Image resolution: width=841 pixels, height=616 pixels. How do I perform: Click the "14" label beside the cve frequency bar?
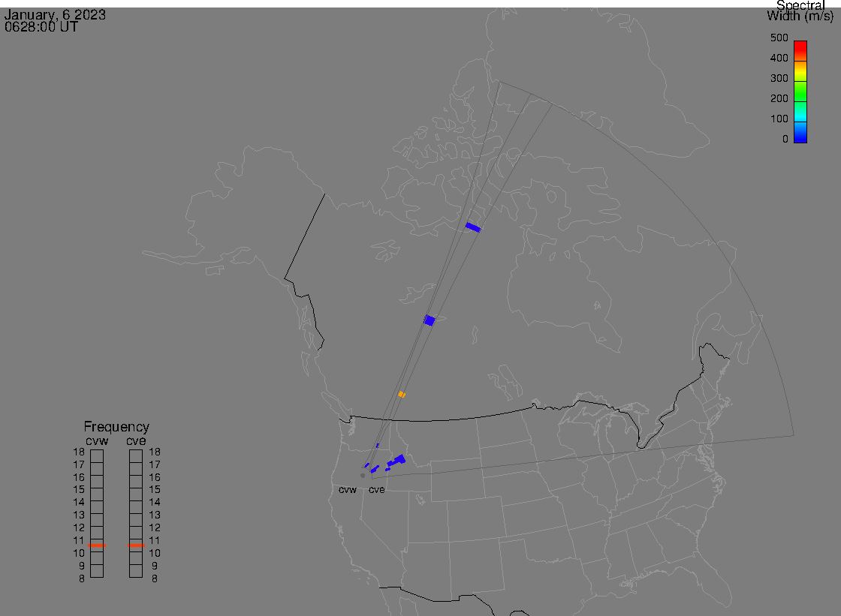pyautogui.click(x=155, y=503)
